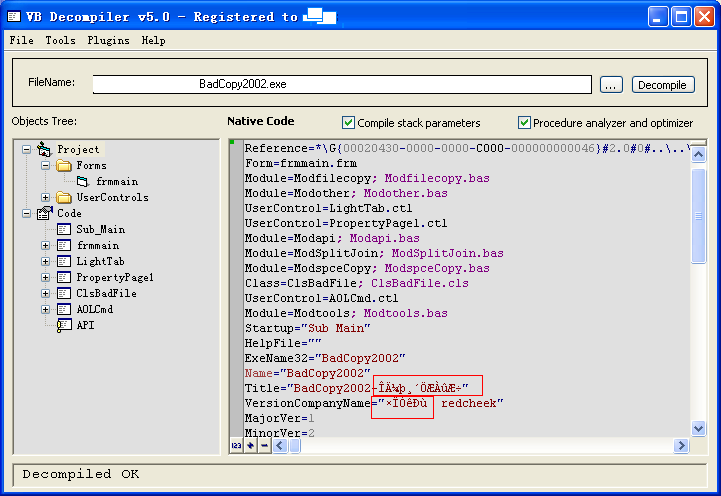The image size is (721, 496).
Task: Click the 'HelpFile=""' line
Action: pos(283,343)
